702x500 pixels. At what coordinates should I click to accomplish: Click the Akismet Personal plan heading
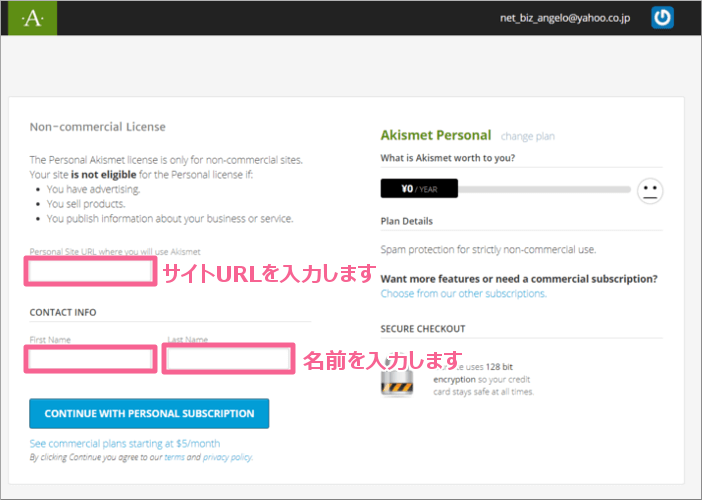click(x=436, y=135)
